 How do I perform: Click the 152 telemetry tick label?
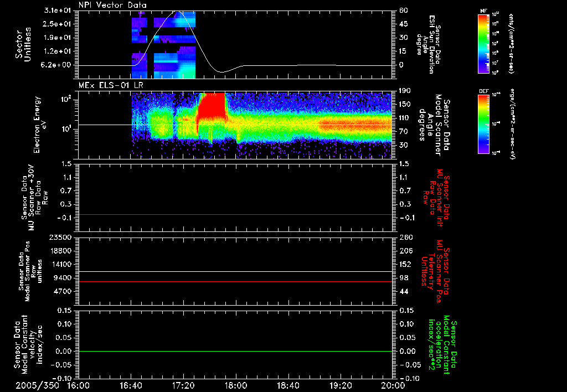coord(405,264)
